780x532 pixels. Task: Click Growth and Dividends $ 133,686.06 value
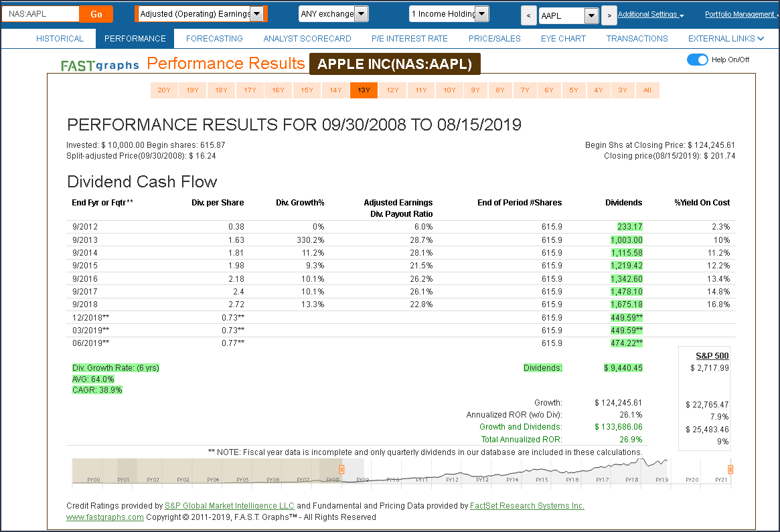(619, 426)
